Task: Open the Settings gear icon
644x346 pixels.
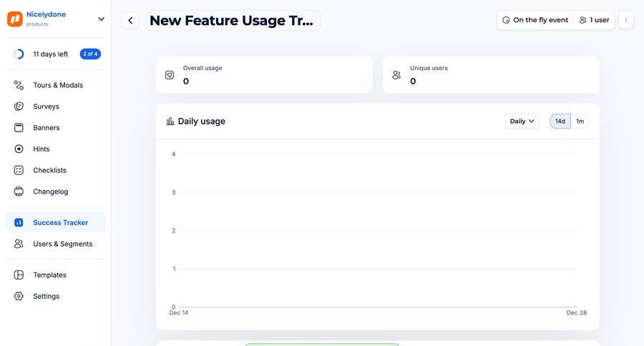Action: tap(19, 297)
